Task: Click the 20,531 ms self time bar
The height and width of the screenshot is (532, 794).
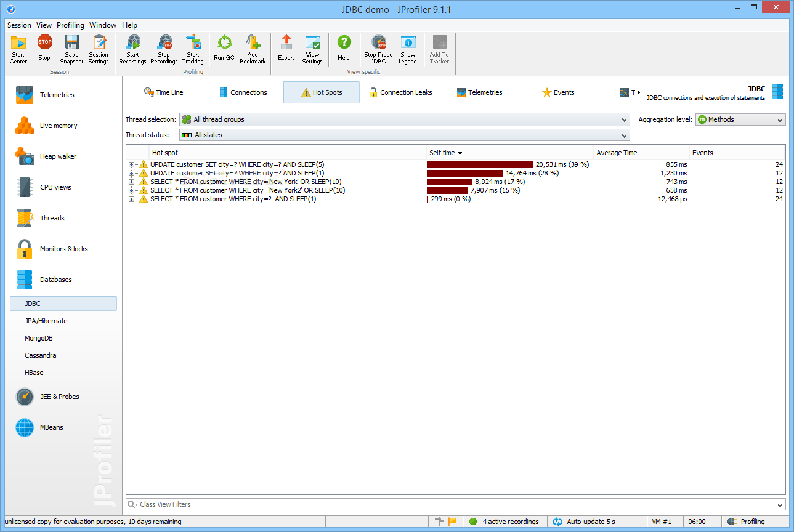Action: (x=480, y=164)
